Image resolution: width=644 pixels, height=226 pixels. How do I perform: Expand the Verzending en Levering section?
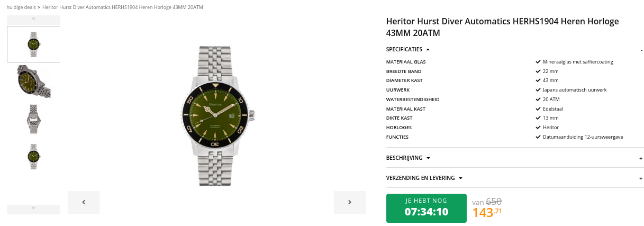(x=424, y=178)
